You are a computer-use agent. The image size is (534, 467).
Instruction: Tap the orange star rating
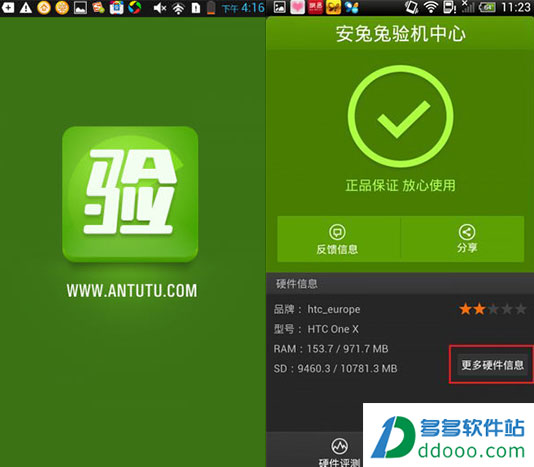(492, 309)
